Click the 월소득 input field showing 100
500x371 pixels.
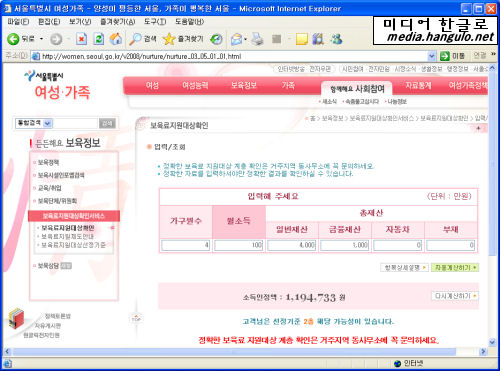coord(239,245)
